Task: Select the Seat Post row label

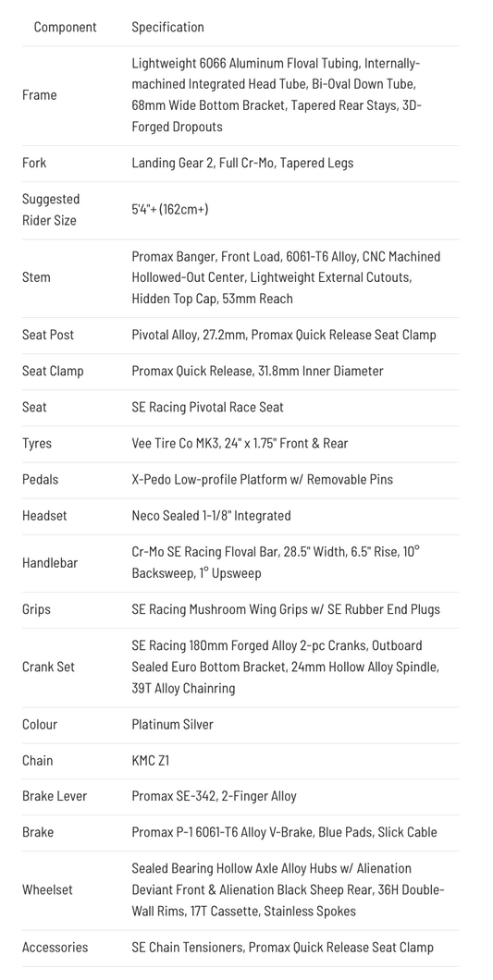Action: [48, 335]
